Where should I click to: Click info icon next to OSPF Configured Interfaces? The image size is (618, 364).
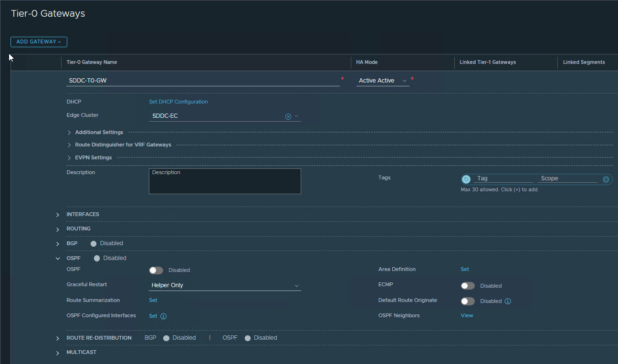click(163, 316)
